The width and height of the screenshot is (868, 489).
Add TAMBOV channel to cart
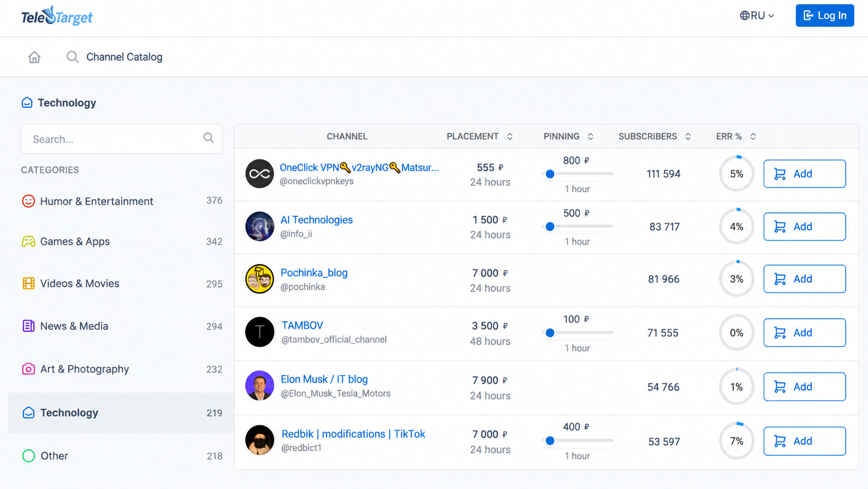[804, 333]
